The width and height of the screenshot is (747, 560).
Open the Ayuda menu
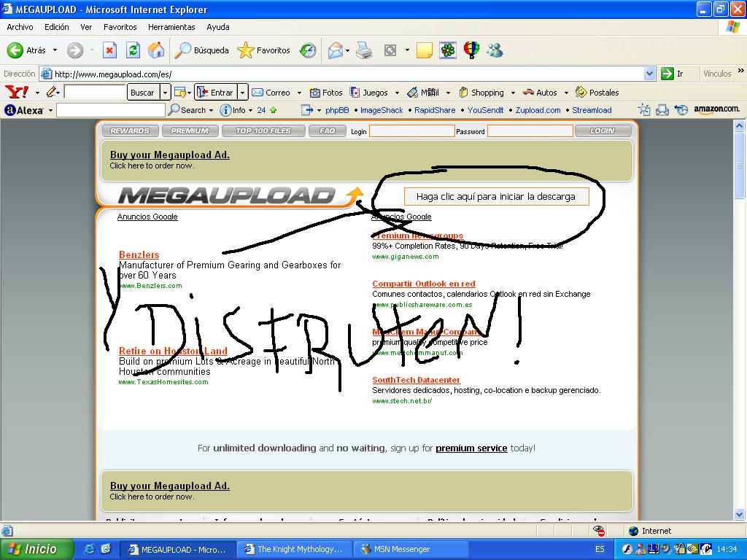(x=217, y=27)
